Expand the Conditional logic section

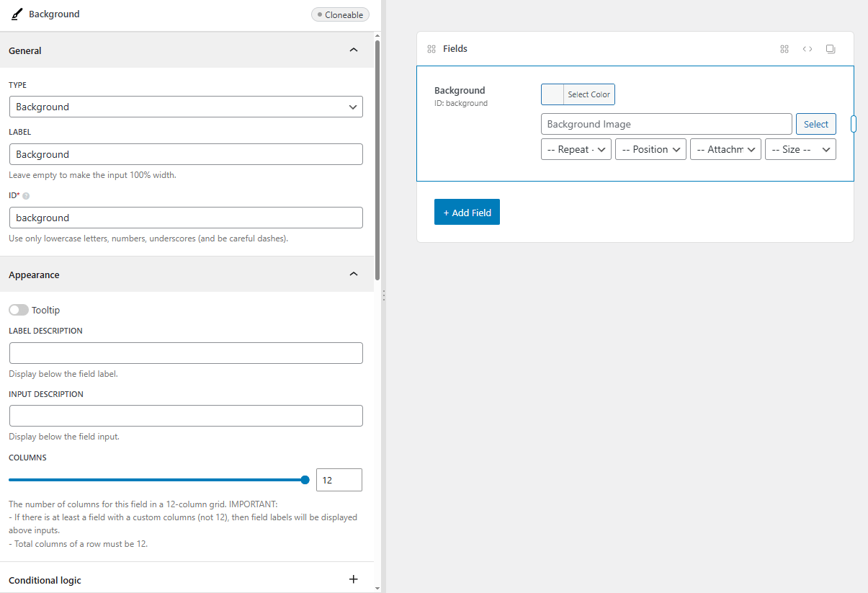[x=354, y=579]
